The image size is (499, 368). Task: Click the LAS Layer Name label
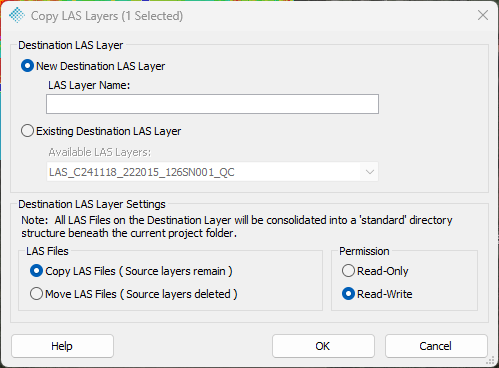point(89,85)
